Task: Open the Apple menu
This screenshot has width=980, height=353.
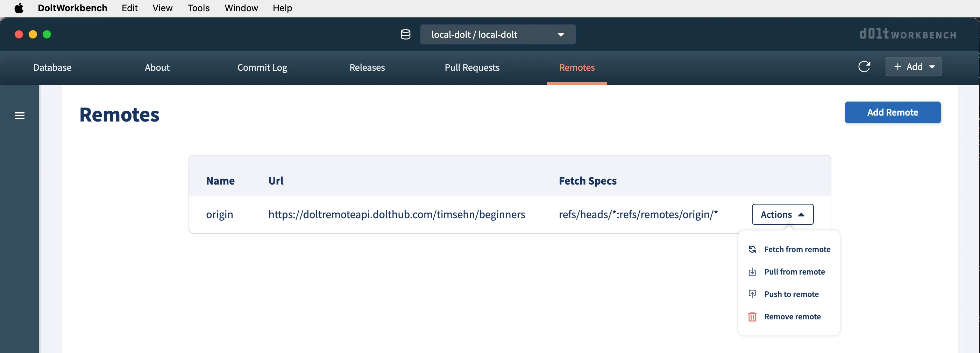Action: pyautogui.click(x=19, y=8)
